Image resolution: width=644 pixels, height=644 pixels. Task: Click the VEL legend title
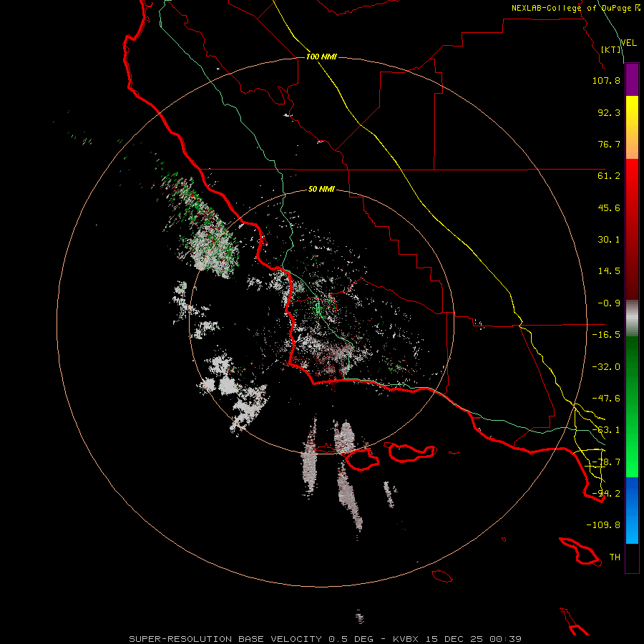(x=629, y=43)
